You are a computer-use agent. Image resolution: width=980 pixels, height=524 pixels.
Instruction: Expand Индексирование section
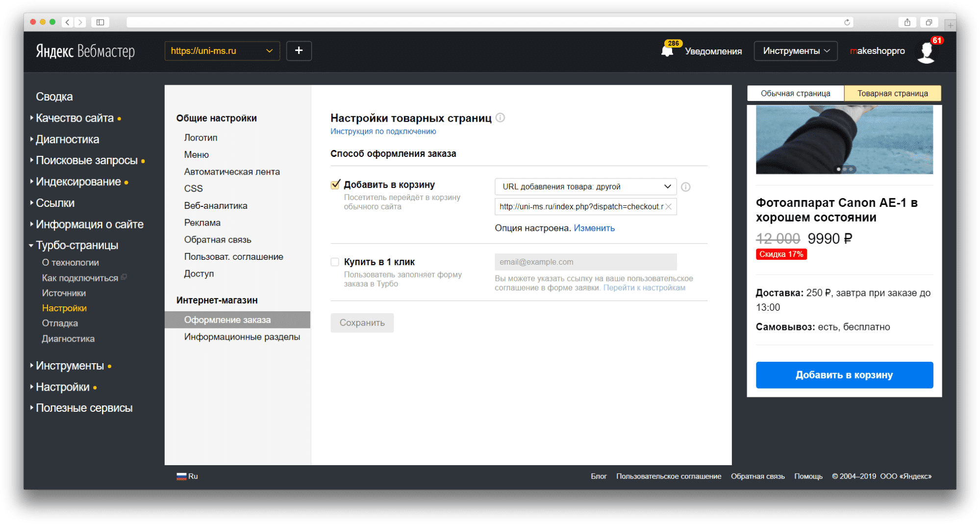tap(78, 181)
